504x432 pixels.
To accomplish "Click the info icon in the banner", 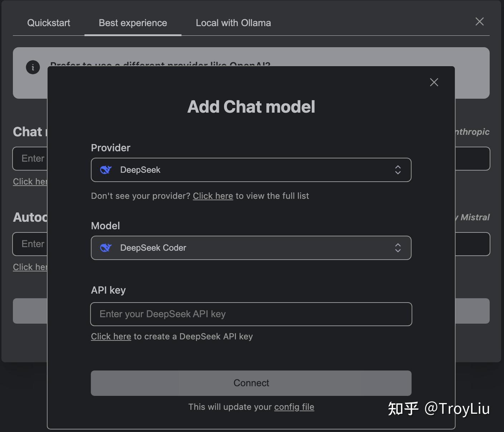I will coord(33,67).
